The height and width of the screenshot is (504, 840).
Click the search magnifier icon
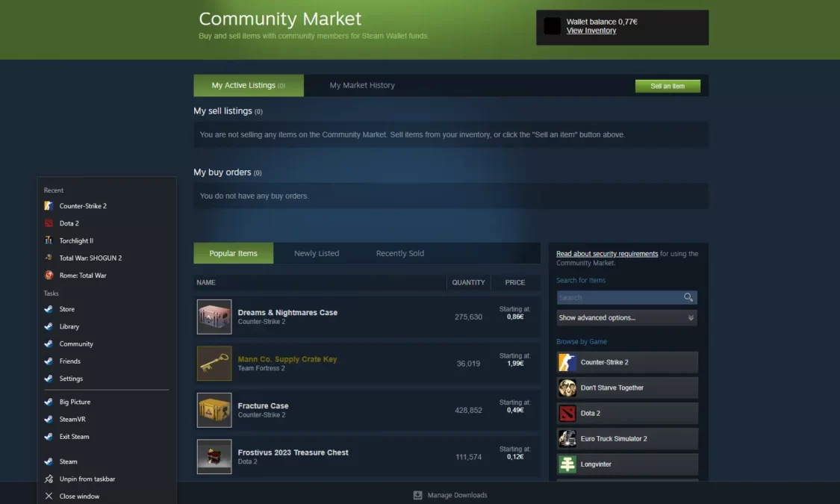[688, 297]
